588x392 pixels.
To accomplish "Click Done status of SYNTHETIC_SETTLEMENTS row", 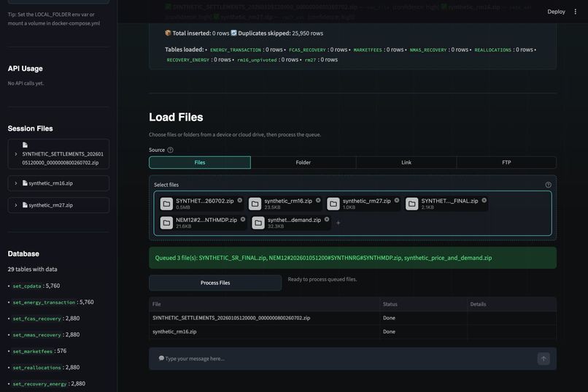I will (389, 318).
